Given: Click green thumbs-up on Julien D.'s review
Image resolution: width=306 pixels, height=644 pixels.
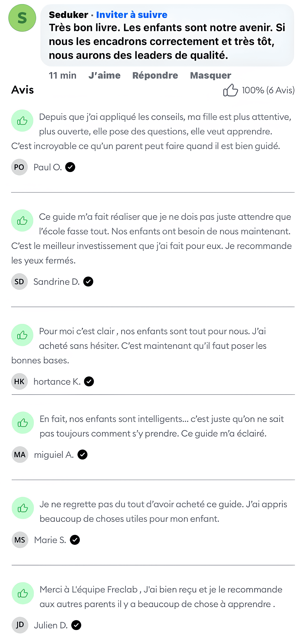Looking at the screenshot, I should pos(23,593).
